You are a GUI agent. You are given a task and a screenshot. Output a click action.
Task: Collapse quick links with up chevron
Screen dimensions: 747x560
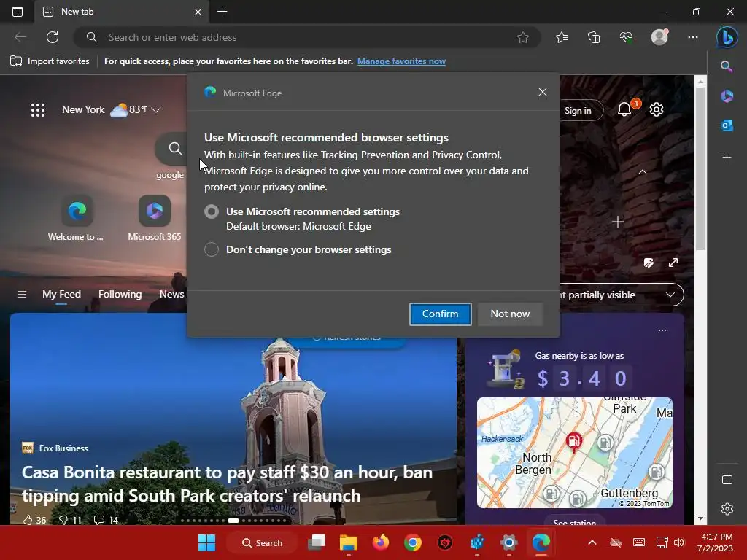642,172
